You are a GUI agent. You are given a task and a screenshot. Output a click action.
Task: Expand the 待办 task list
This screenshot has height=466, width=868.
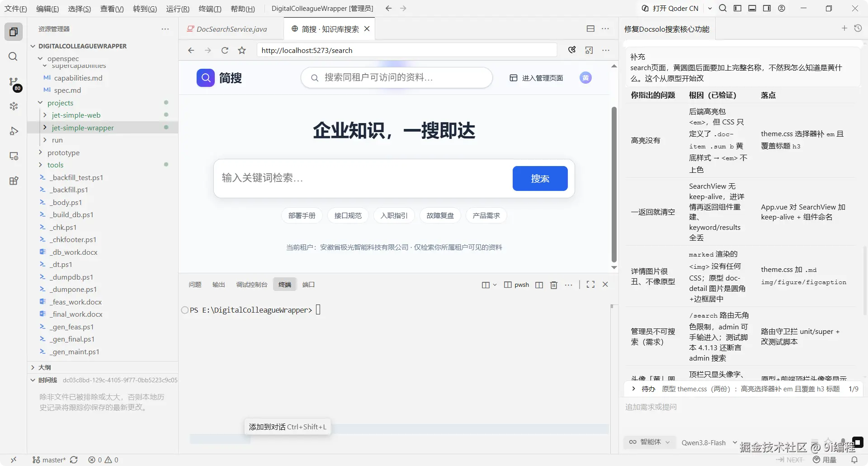click(633, 389)
